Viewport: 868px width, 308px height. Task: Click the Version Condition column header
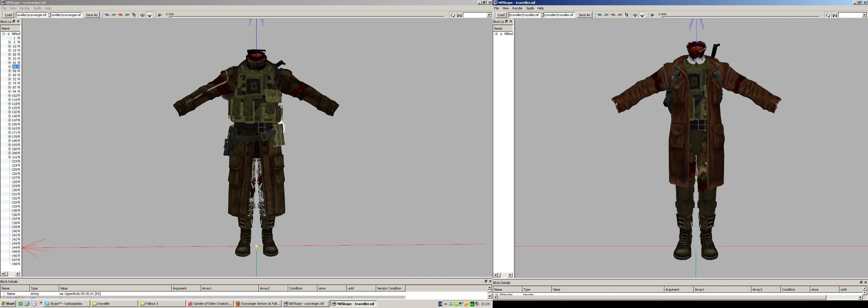(x=390, y=288)
